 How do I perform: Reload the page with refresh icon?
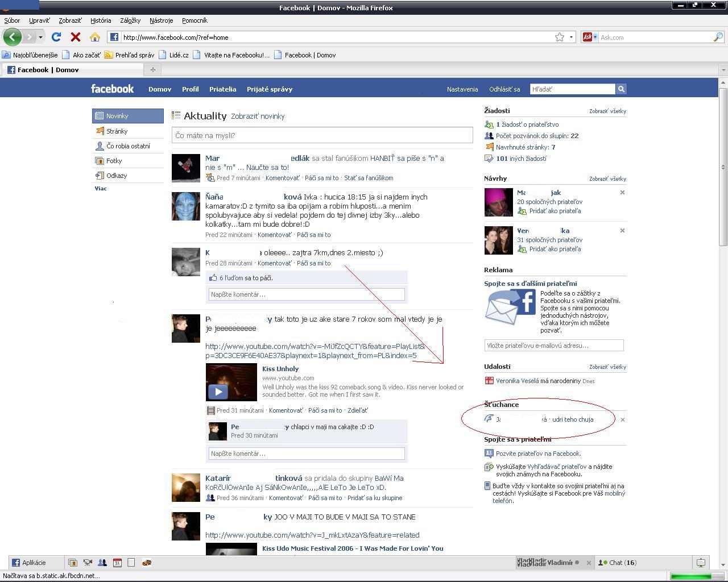tap(56, 37)
